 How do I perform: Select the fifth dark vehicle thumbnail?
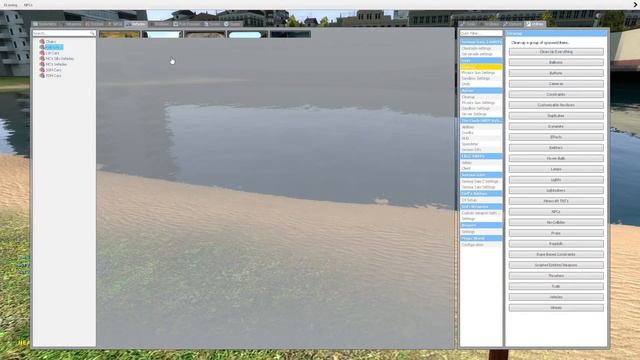(x=290, y=34)
